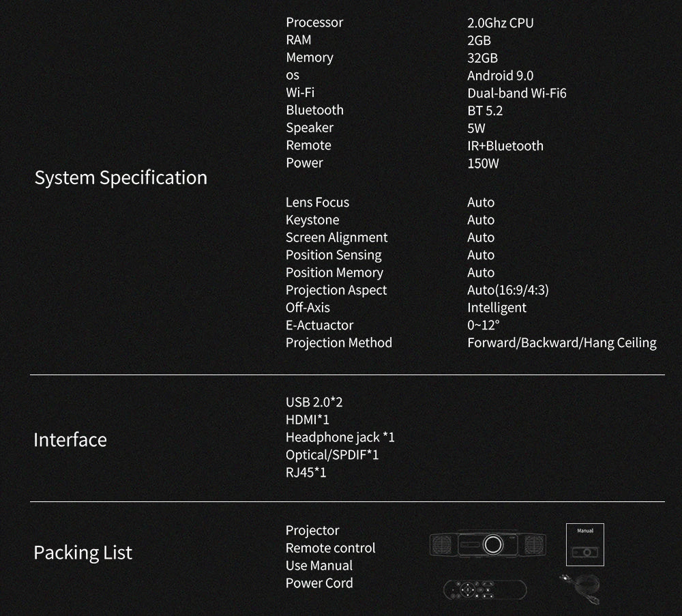
Task: Click the Optical/SPDIF*1 entry
Action: tap(331, 454)
